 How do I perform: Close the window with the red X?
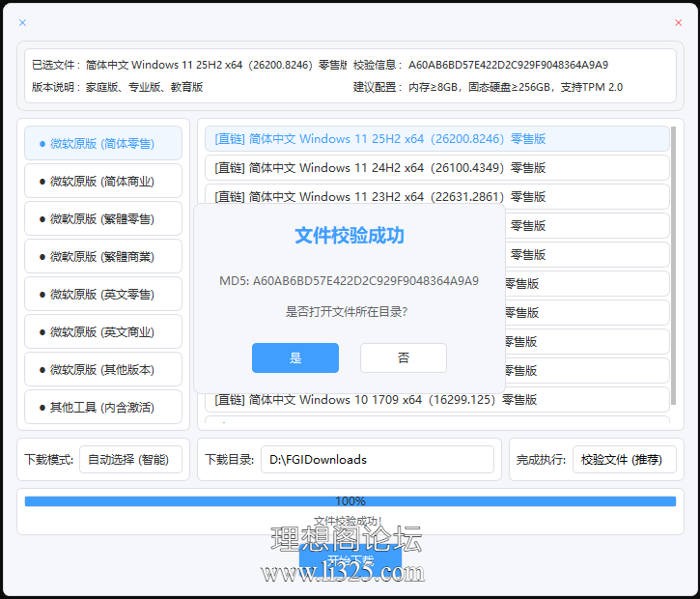pos(678,22)
